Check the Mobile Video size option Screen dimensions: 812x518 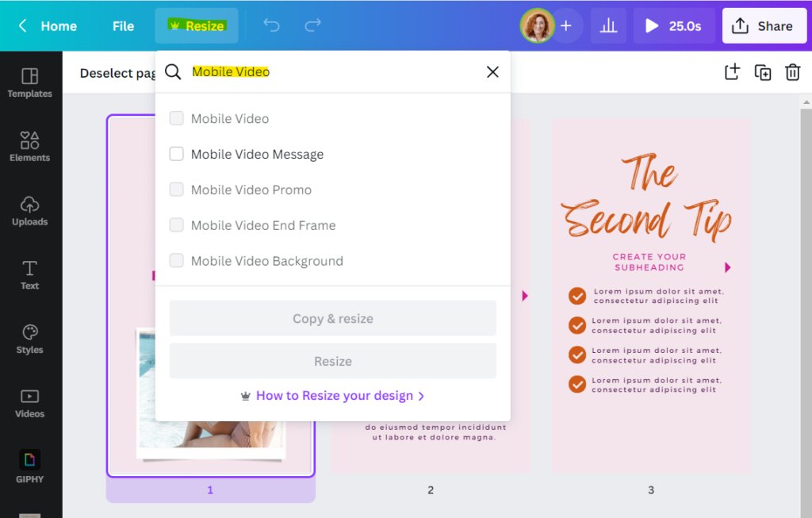[x=176, y=118]
